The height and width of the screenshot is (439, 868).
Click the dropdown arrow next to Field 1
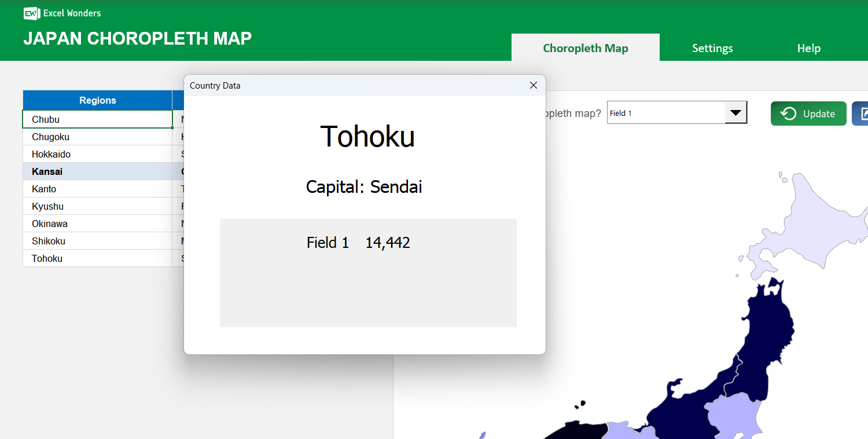click(735, 113)
